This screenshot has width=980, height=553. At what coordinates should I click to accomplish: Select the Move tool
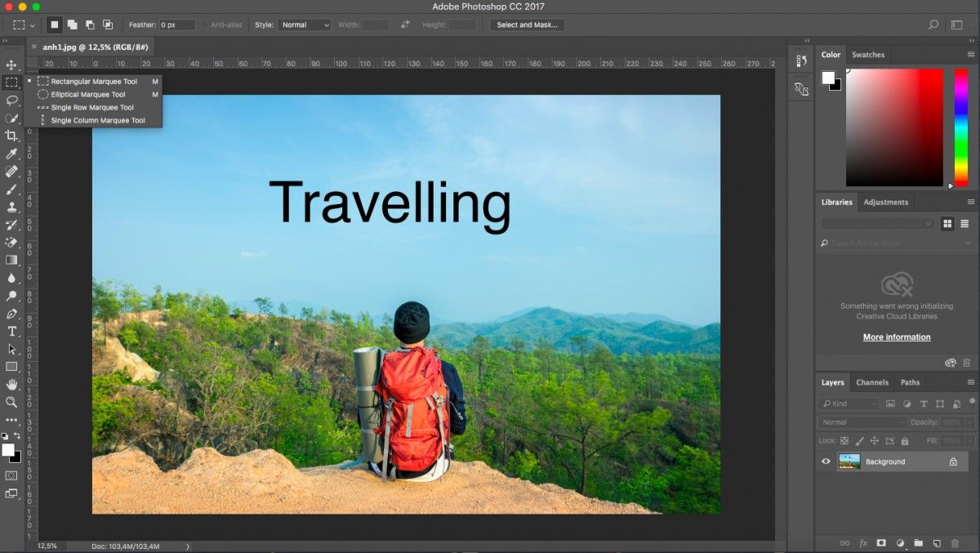(x=11, y=64)
